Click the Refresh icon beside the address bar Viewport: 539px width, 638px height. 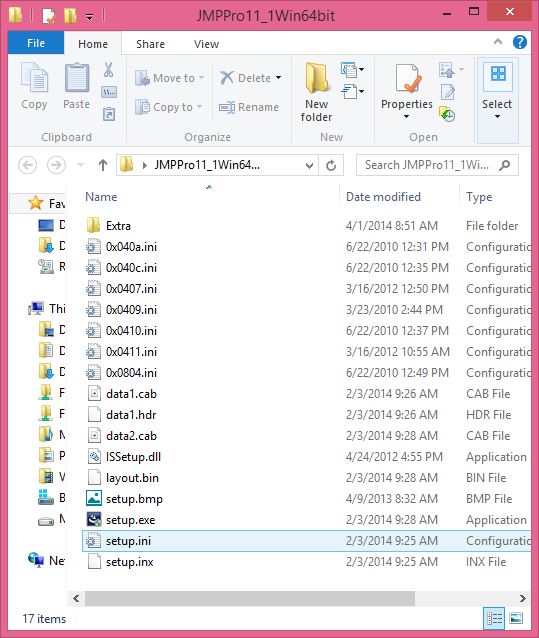click(x=331, y=165)
